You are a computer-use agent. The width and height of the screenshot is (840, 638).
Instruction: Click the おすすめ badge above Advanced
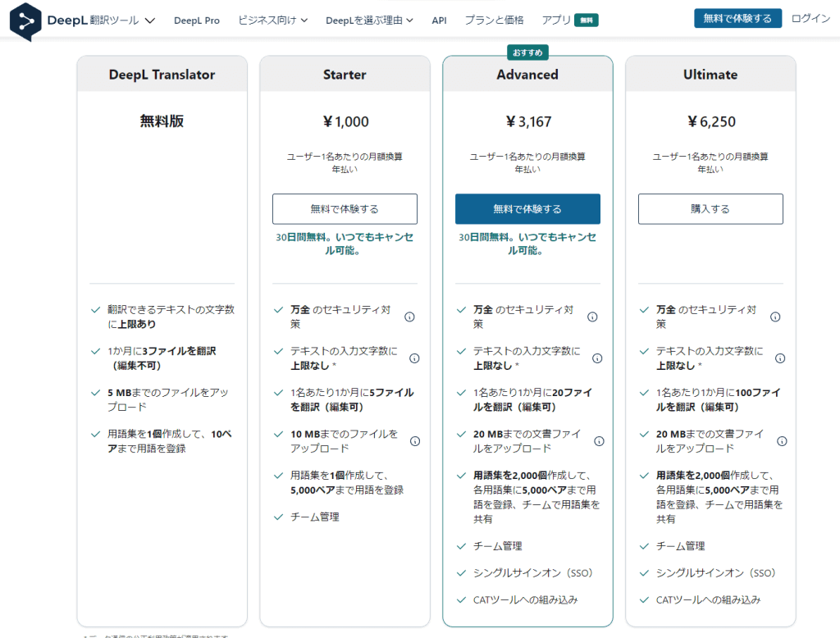click(527, 51)
